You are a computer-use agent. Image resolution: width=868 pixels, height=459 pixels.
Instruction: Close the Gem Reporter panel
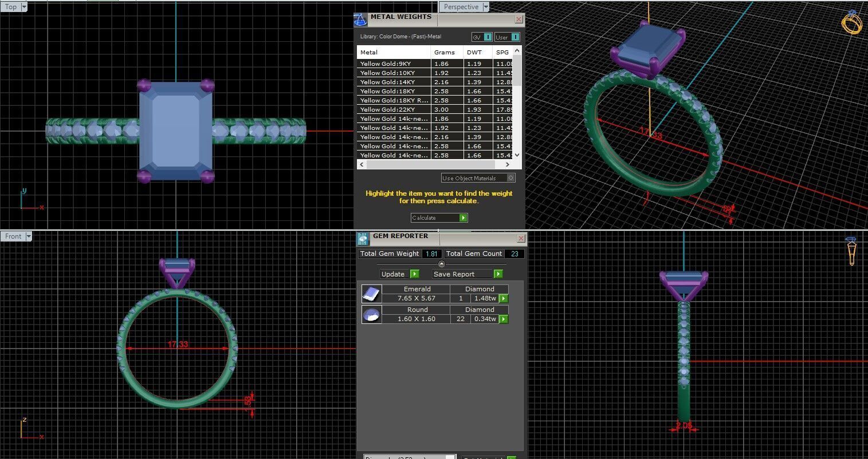[x=521, y=238]
